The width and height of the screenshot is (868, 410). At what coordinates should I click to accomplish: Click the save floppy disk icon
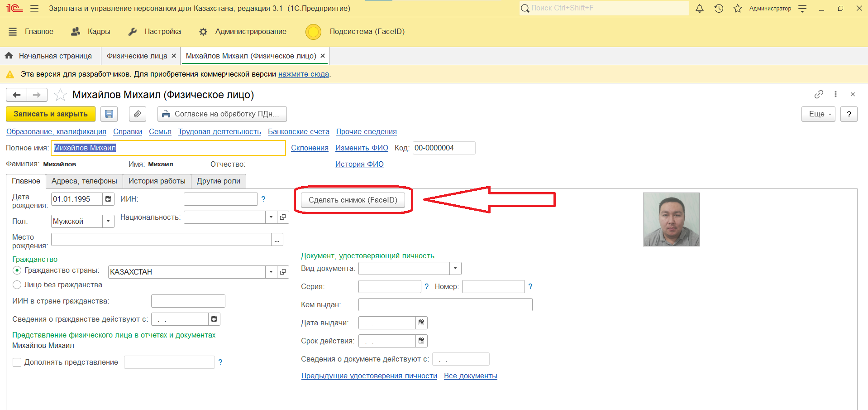[x=109, y=114]
